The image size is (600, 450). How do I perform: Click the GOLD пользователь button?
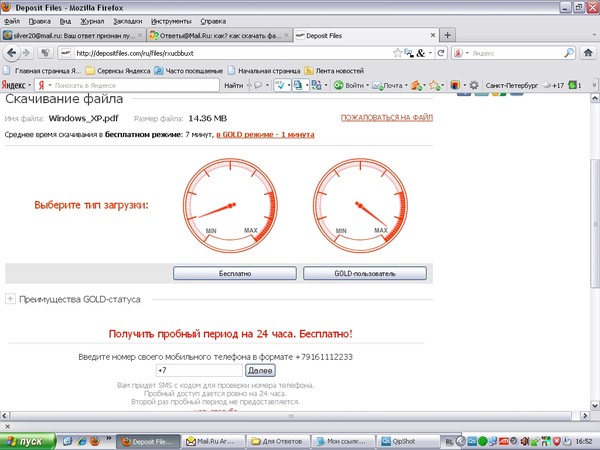tap(365, 273)
